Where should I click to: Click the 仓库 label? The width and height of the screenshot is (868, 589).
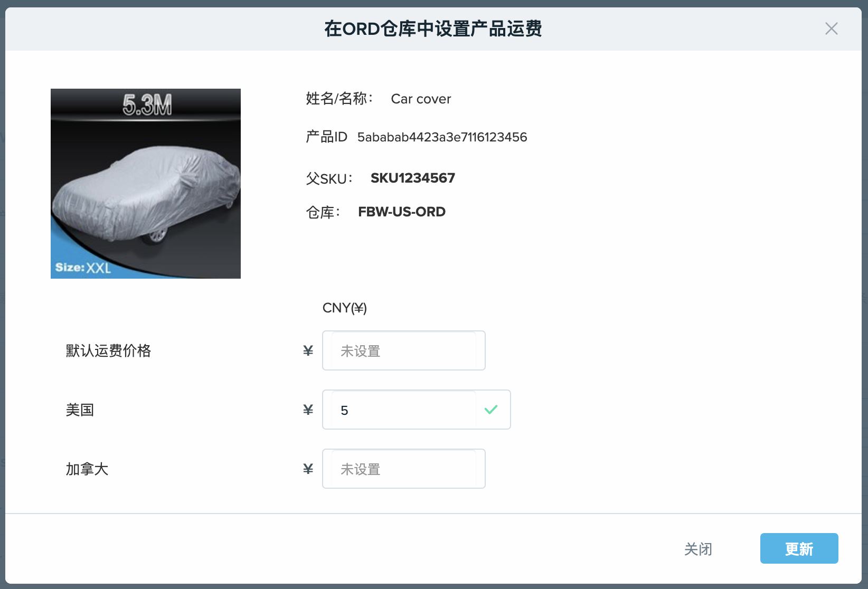pos(323,212)
